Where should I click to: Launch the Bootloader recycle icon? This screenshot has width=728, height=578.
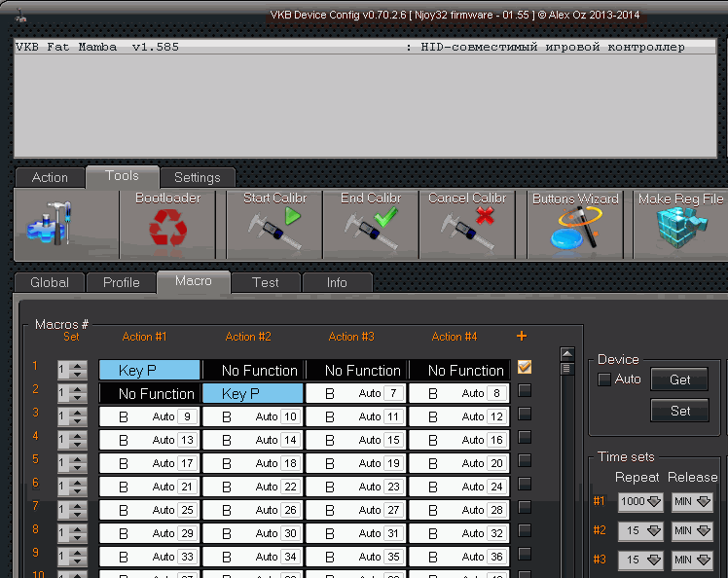[x=168, y=226]
